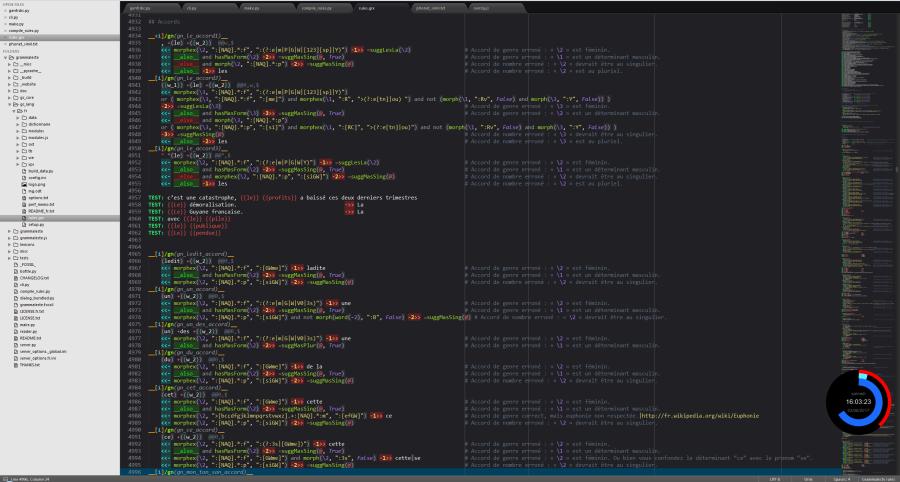Click the TEST line starting 'c'est une catastrophe'
This screenshot has width=900, height=482.
(x=282, y=197)
